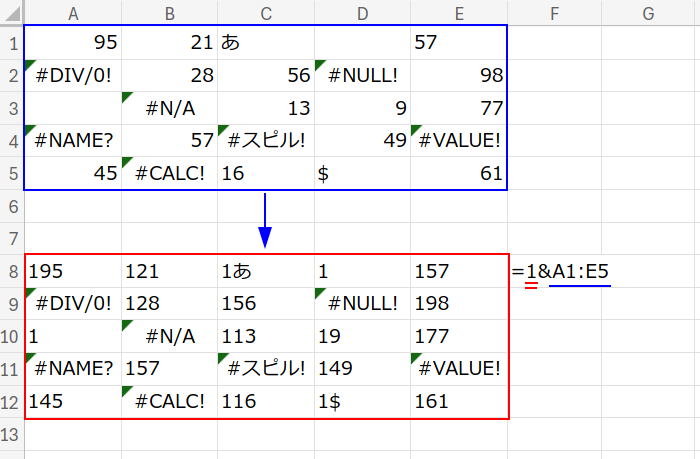Click cell D12 containing 1$

[x=362, y=402]
